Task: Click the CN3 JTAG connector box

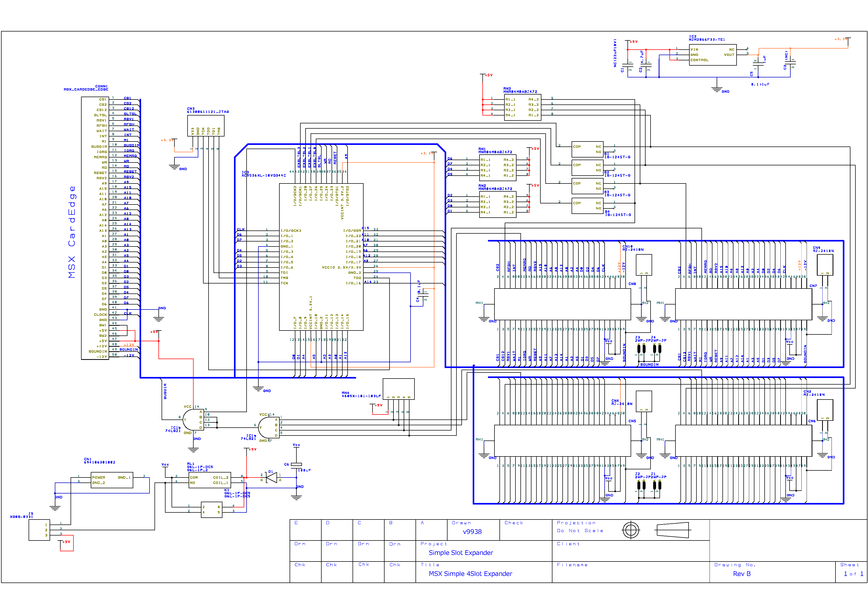Action: [206, 125]
